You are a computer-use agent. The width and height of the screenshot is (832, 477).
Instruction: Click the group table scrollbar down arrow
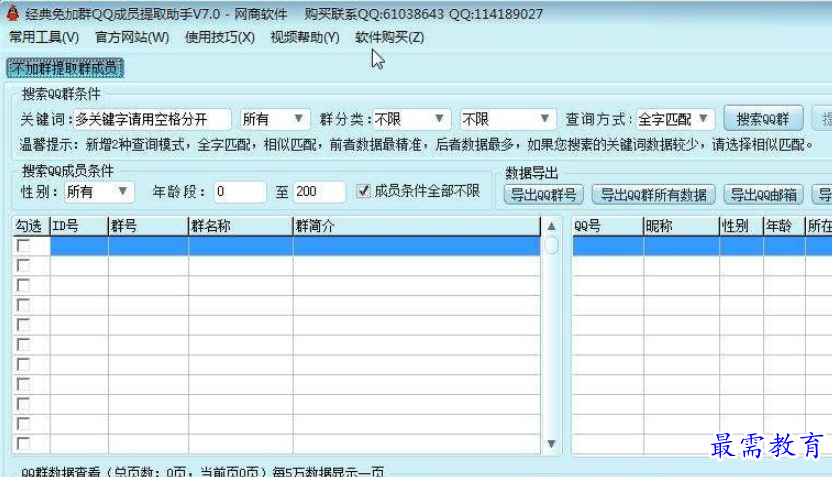pos(551,444)
